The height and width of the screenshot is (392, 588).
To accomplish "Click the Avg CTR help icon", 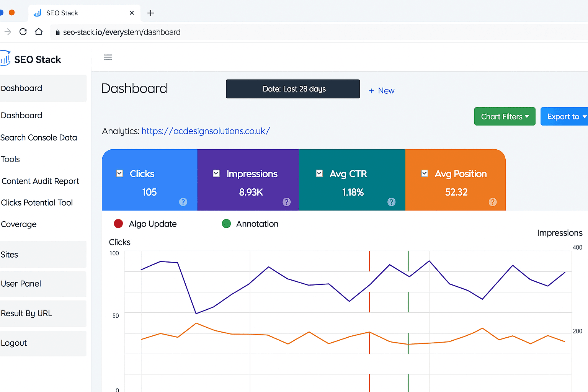I will point(391,202).
